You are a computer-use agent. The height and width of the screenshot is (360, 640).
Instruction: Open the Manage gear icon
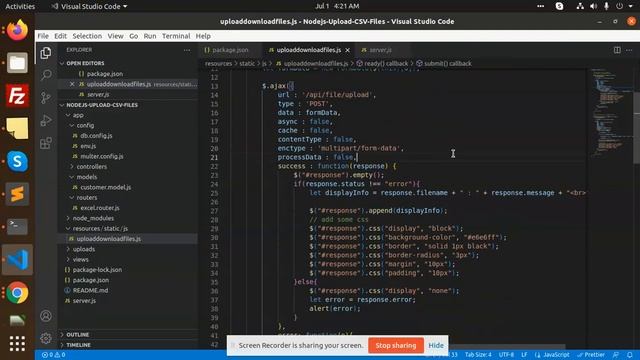click(46, 338)
